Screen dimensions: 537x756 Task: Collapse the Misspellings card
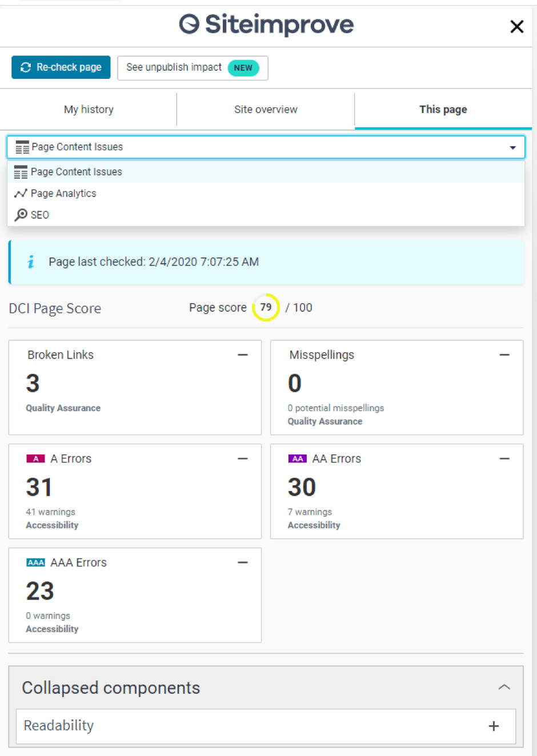point(504,355)
